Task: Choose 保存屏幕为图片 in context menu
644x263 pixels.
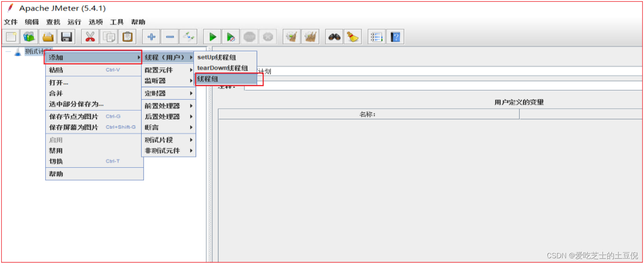Action: pos(94,127)
